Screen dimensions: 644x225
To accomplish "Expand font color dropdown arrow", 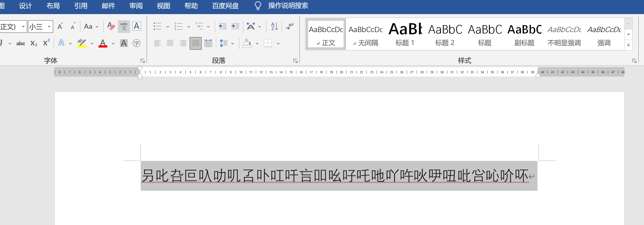I will click(113, 43).
